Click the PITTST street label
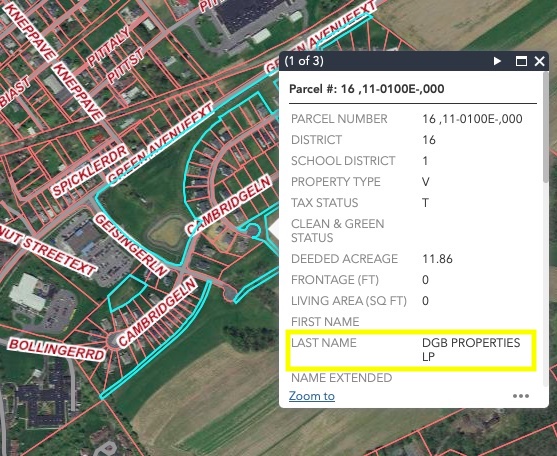Screen dimensions: 557x456 coord(126,65)
